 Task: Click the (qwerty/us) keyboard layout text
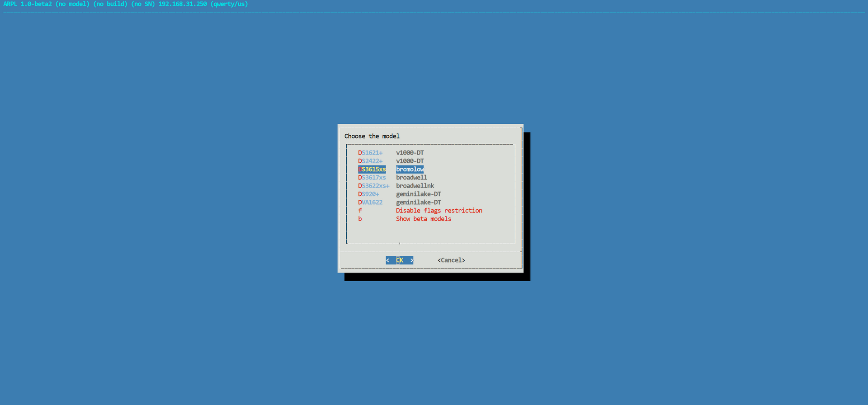229,4
